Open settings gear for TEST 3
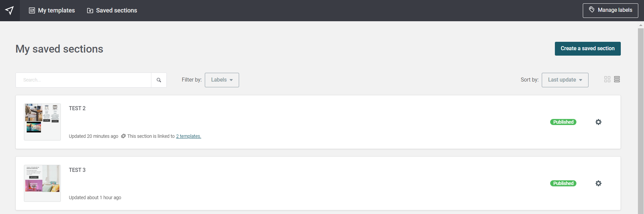The image size is (644, 214). pyautogui.click(x=598, y=183)
